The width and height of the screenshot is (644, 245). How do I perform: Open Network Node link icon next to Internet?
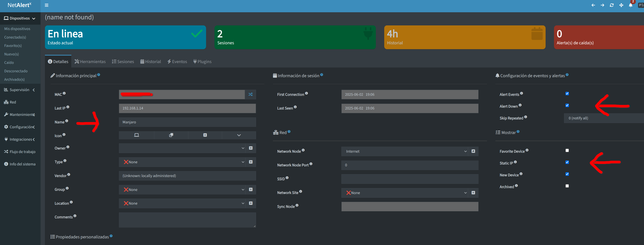[473, 151]
